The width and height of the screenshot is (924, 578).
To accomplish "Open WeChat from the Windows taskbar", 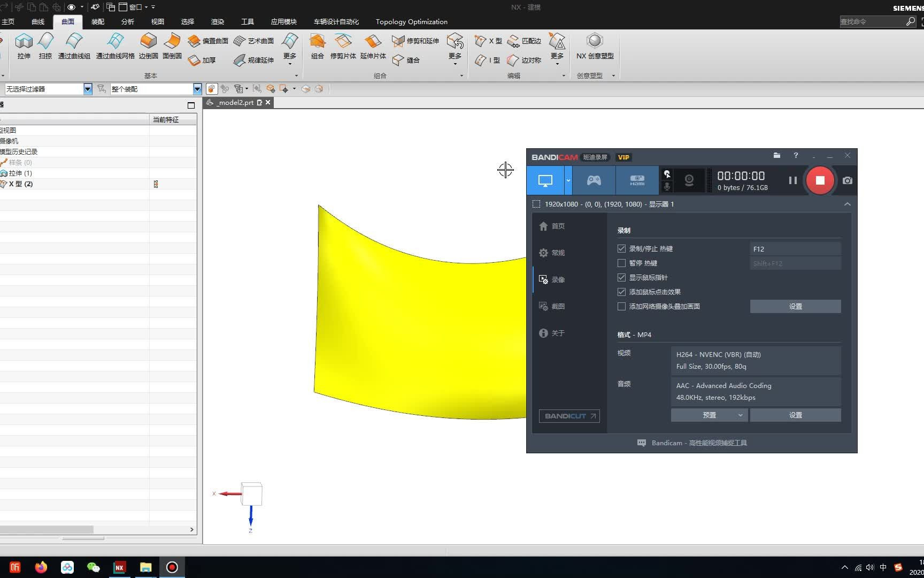I will coord(93,567).
